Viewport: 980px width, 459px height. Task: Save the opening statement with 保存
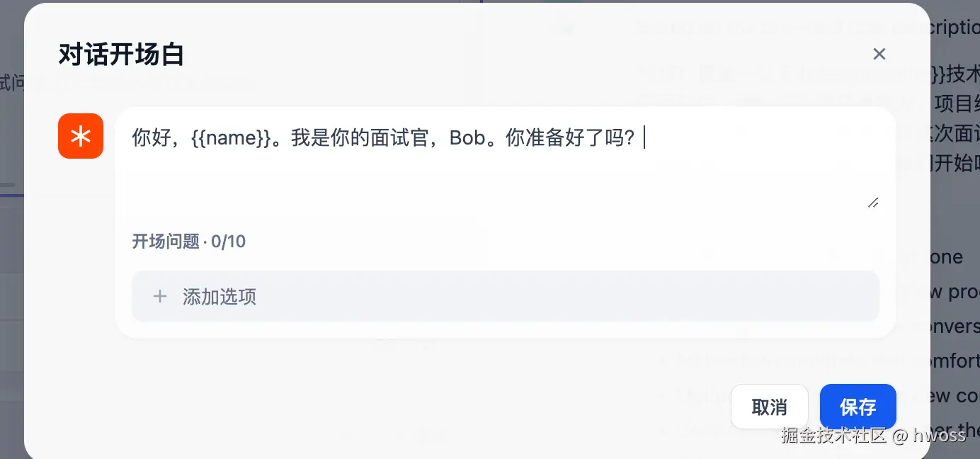[x=858, y=407]
